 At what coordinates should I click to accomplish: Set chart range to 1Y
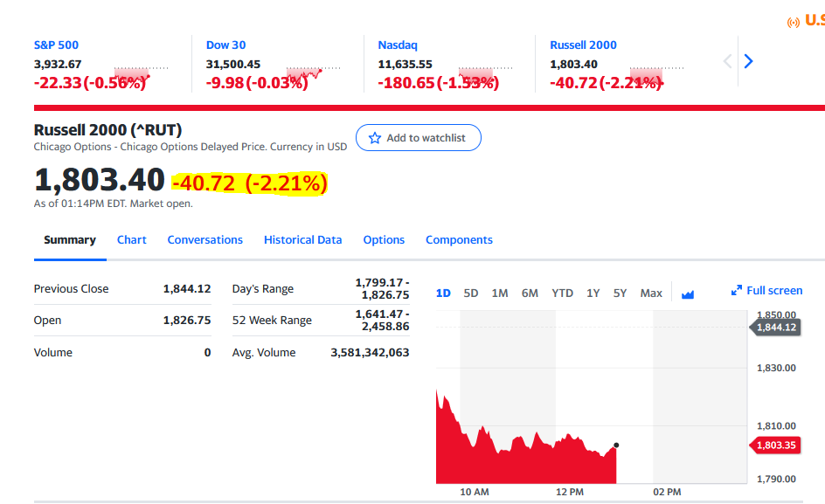tap(593, 293)
